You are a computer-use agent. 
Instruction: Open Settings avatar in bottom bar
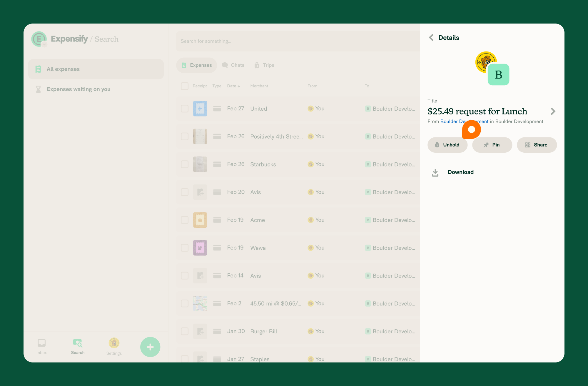pos(114,343)
